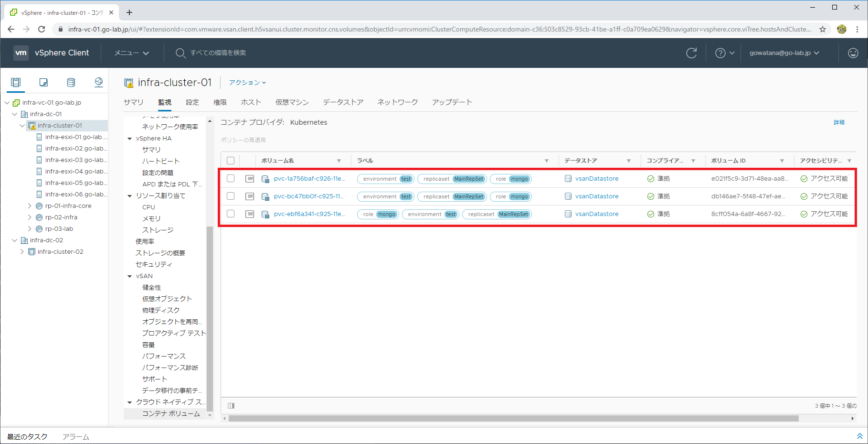This screenshot has width=868, height=444.
Task: Open the VMs and Templates navigator icon
Action: coord(43,82)
